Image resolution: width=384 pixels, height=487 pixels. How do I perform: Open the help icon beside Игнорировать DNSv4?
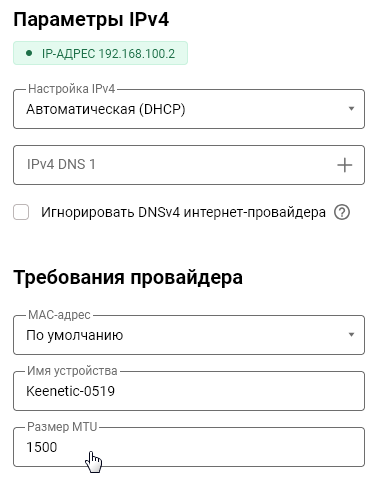tap(342, 212)
